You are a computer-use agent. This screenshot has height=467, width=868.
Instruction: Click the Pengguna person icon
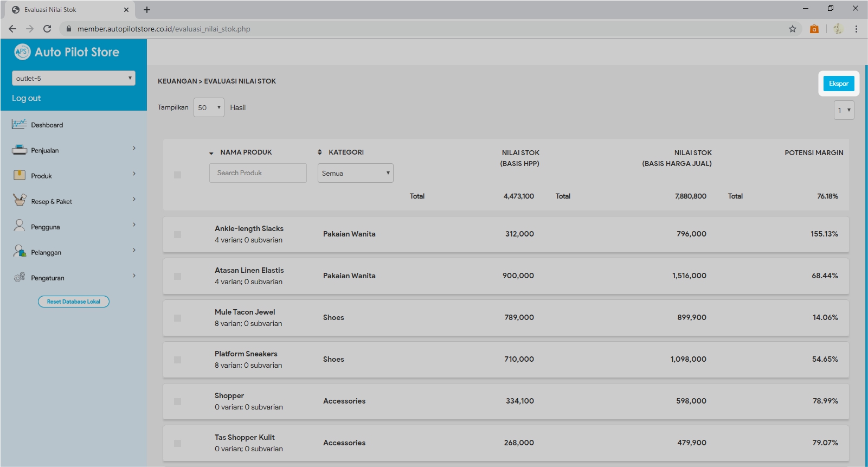(x=19, y=226)
